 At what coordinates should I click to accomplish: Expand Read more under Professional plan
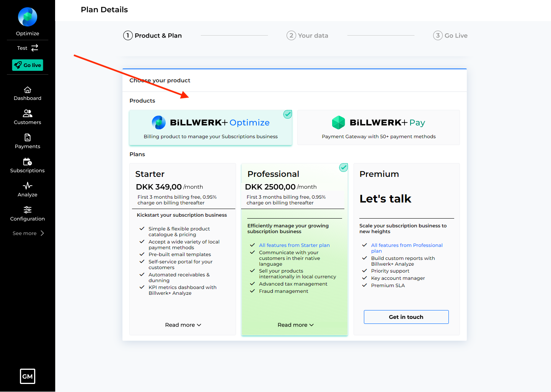[295, 325]
